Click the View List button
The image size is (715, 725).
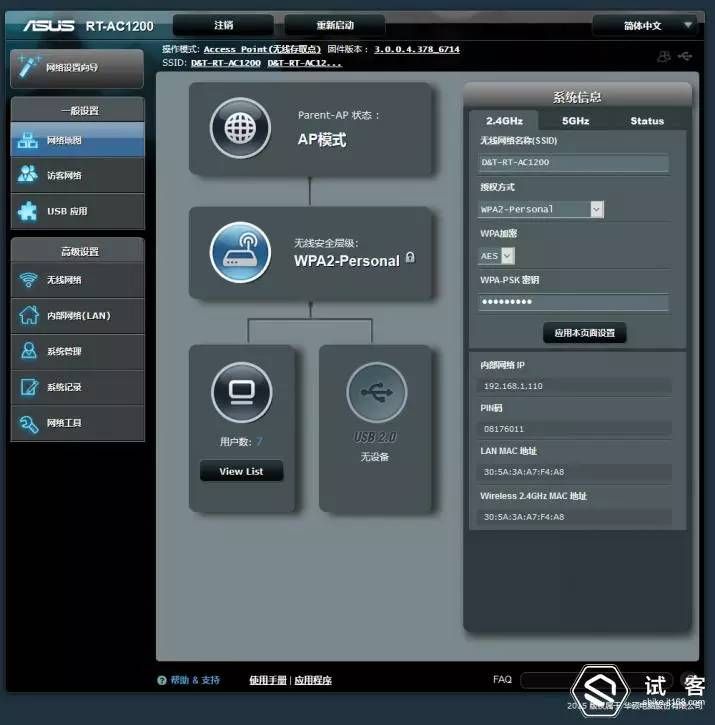[241, 471]
